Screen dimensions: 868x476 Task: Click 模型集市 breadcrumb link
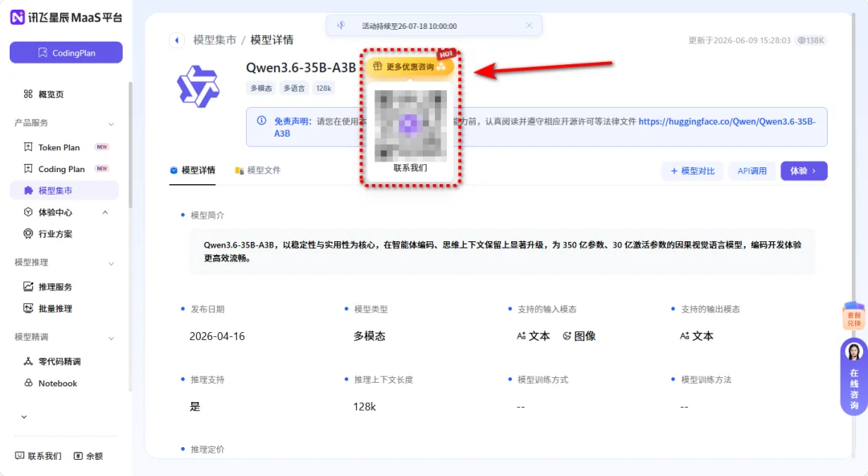pos(215,40)
